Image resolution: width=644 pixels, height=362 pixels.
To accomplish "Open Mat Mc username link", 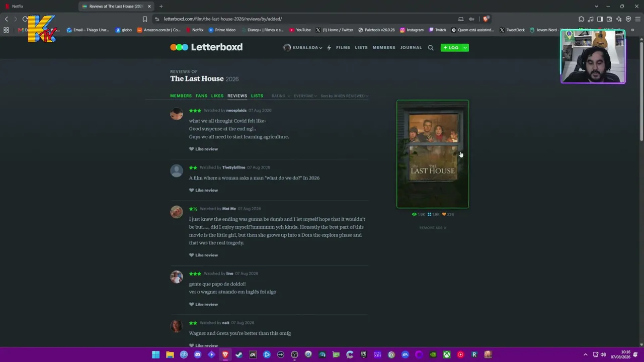I will 229,209.
